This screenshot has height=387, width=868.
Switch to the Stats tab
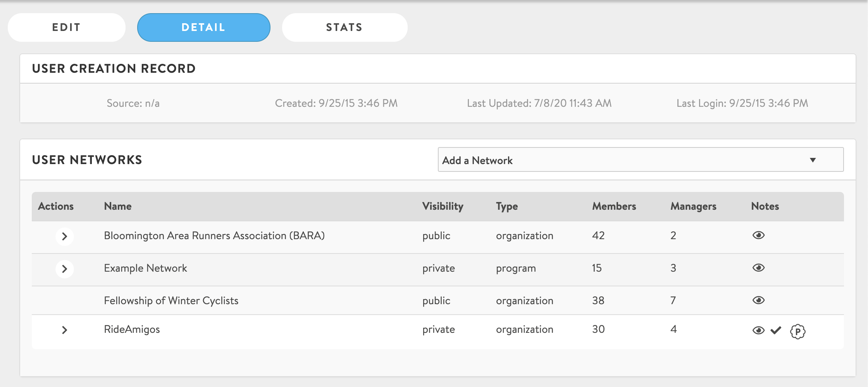point(344,27)
